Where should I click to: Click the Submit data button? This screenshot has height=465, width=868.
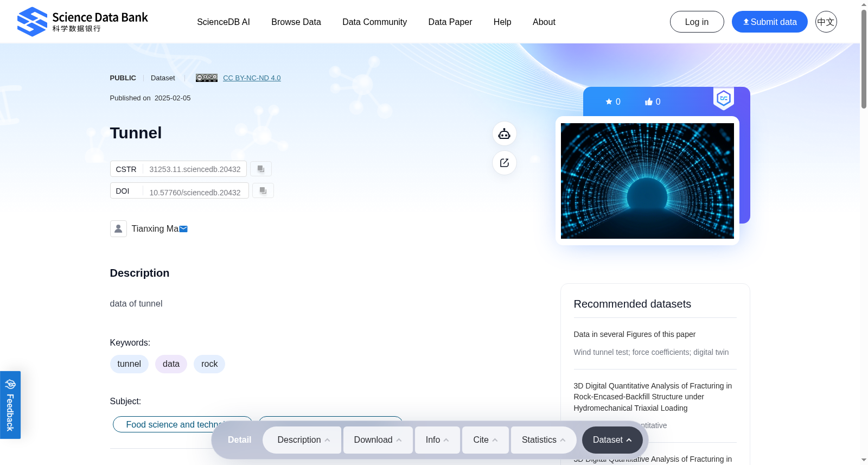click(x=770, y=22)
